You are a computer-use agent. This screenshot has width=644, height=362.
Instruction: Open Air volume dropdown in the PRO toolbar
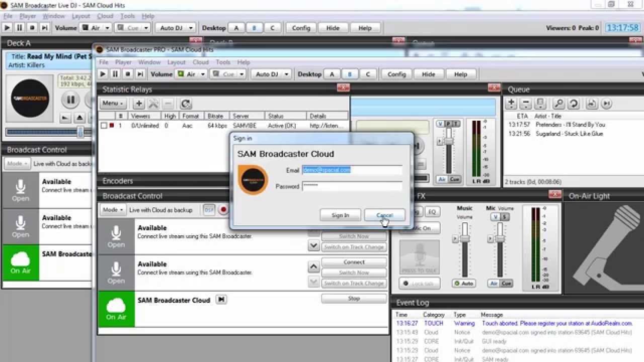click(191, 74)
